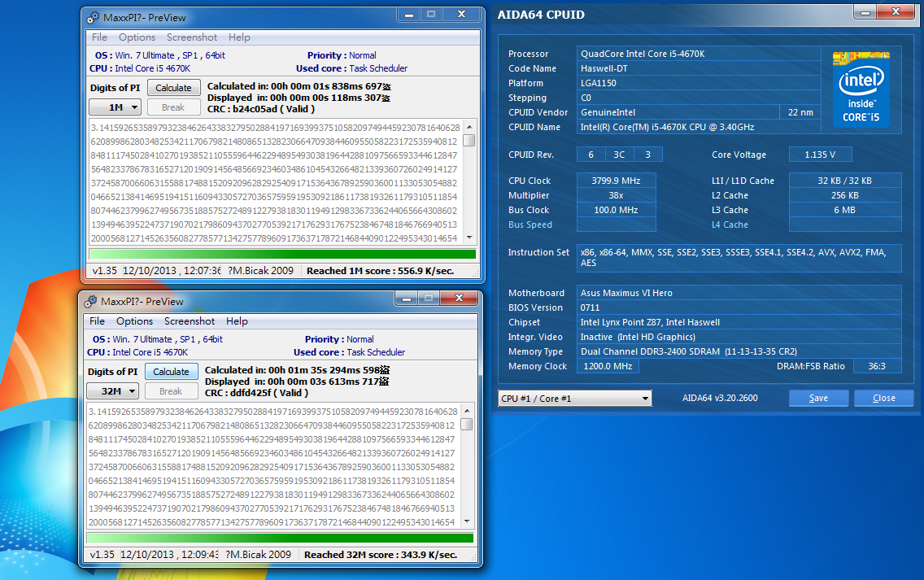
Task: Close the bottom MaxxPI window
Action: [460, 299]
